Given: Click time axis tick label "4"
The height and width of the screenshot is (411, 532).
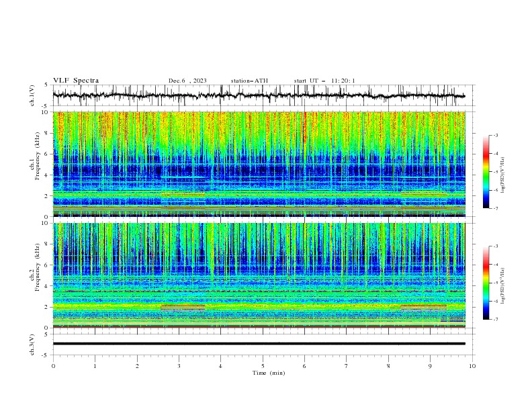Looking at the screenshot, I should click(220, 366).
